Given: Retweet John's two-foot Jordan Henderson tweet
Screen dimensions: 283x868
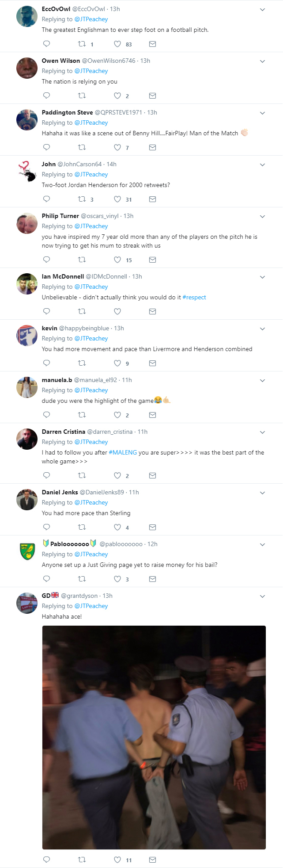Looking at the screenshot, I should (82, 199).
